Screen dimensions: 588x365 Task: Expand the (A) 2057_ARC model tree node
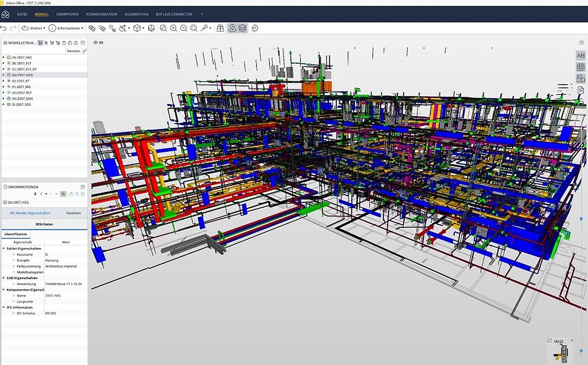pos(3,57)
